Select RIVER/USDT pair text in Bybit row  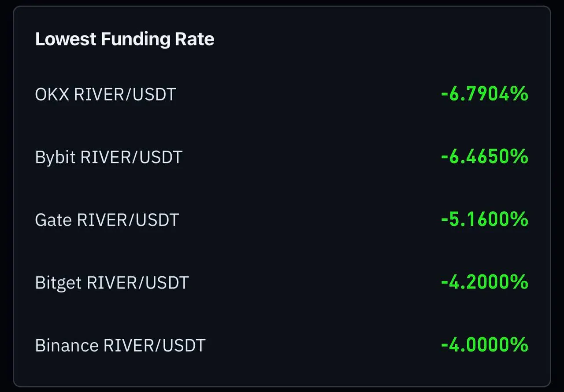(x=131, y=157)
